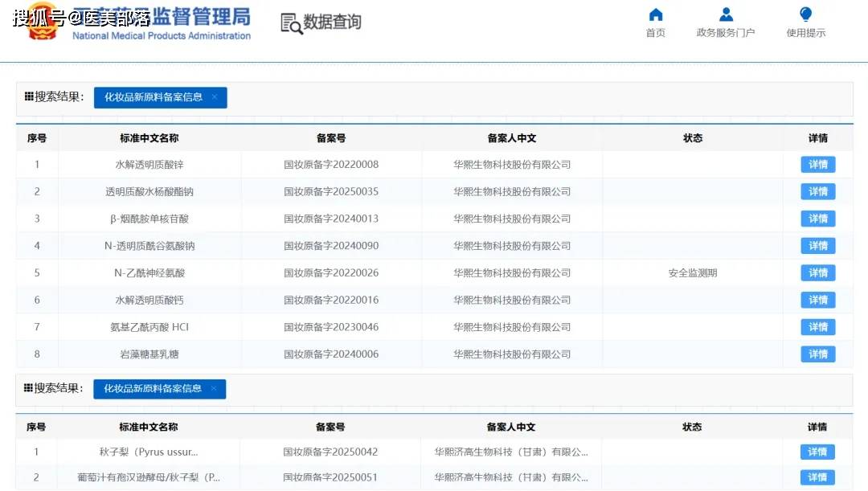The height and width of the screenshot is (491, 868).
Task: Open 详情 for 透明质酸水杨酸酯钠
Action: click(x=817, y=192)
